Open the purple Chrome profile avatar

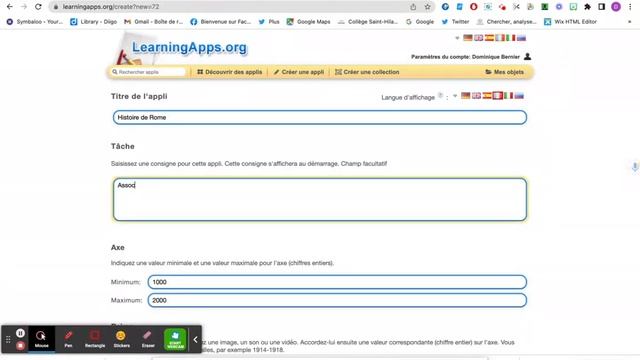point(616,7)
